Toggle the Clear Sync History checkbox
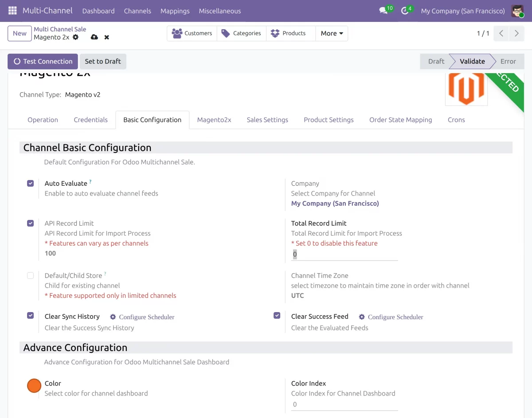This screenshot has height=418, width=532. [31, 315]
